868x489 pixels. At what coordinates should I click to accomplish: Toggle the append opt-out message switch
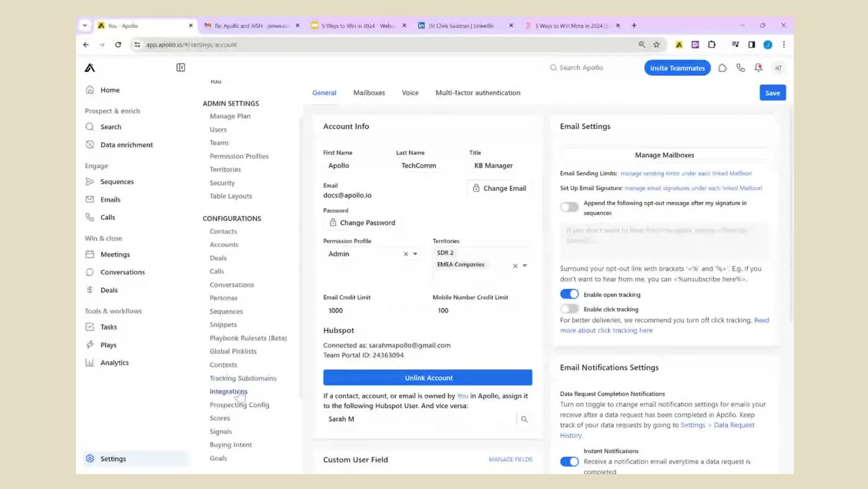(569, 207)
